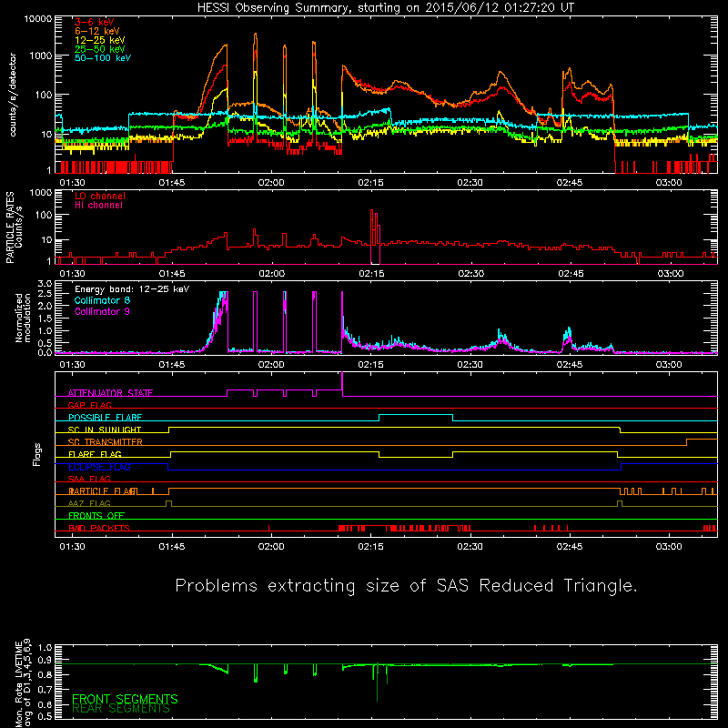Viewport: 728px width, 728px height.
Task: Click the POSSIBLE FLARE flag label
Action: [x=105, y=418]
